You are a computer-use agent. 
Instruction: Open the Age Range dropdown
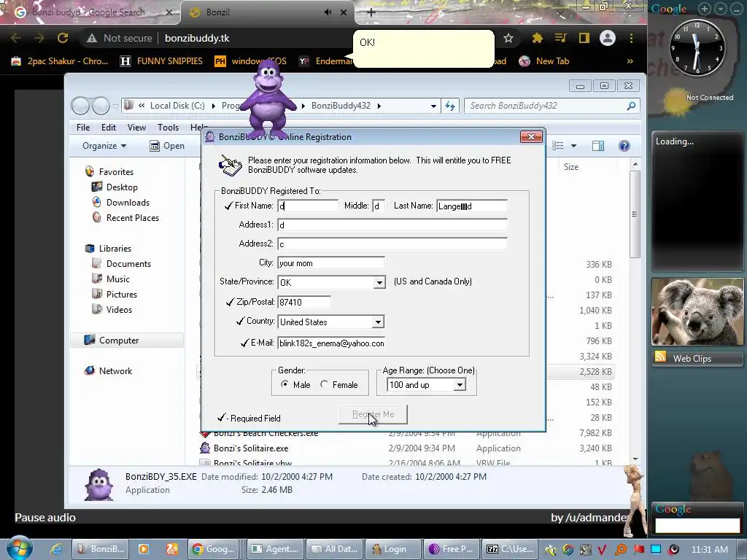[x=460, y=385]
